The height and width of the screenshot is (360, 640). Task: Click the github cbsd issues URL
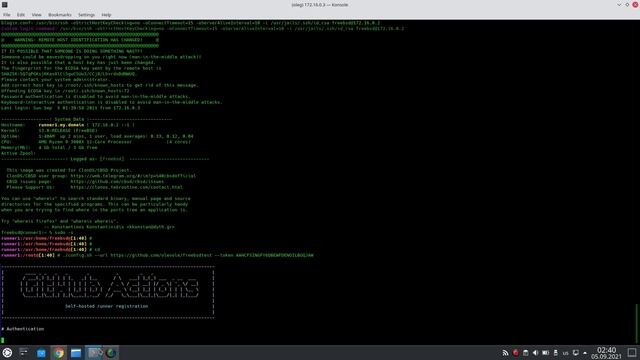(117, 182)
